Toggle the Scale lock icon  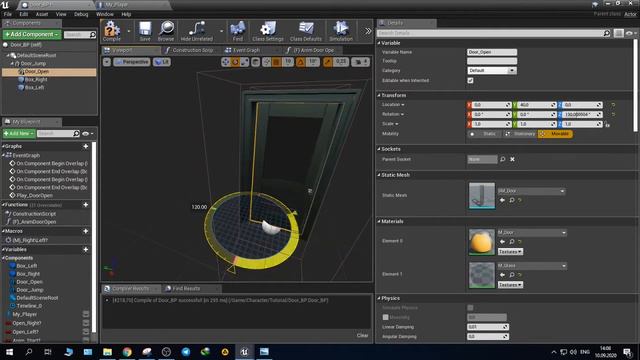click(x=607, y=124)
